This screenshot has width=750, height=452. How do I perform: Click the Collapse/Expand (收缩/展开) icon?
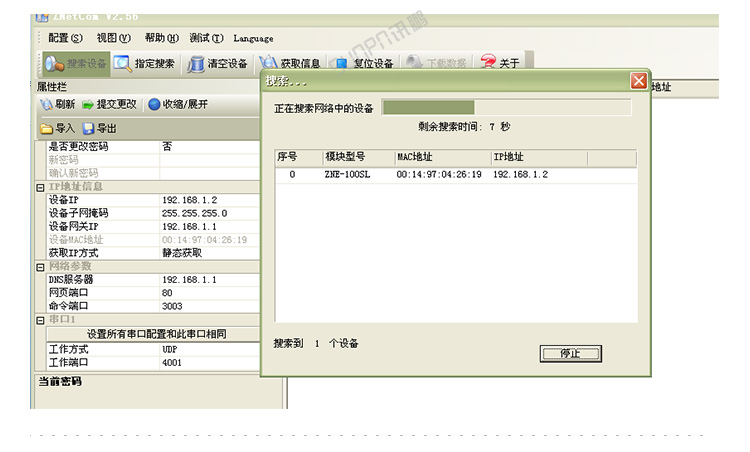[154, 104]
